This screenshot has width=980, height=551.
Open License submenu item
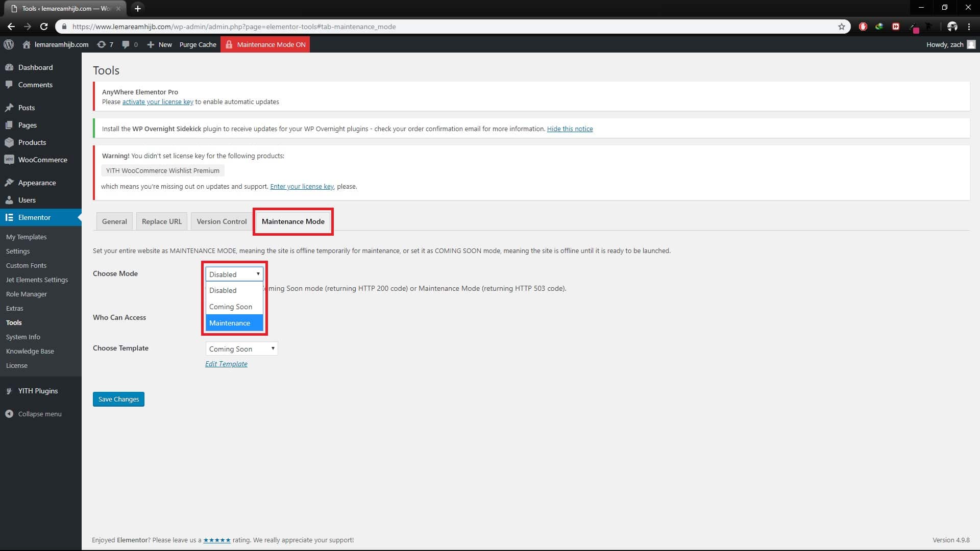pos(17,365)
